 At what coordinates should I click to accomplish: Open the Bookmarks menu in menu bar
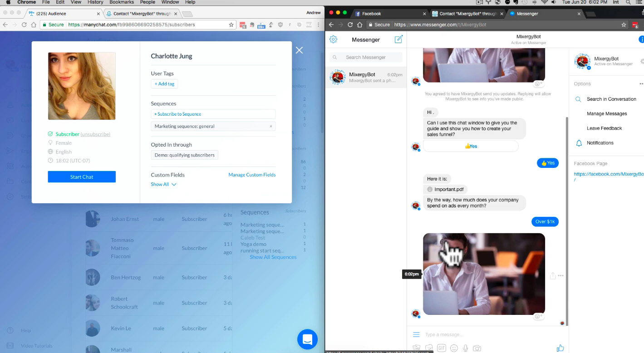[x=121, y=2]
